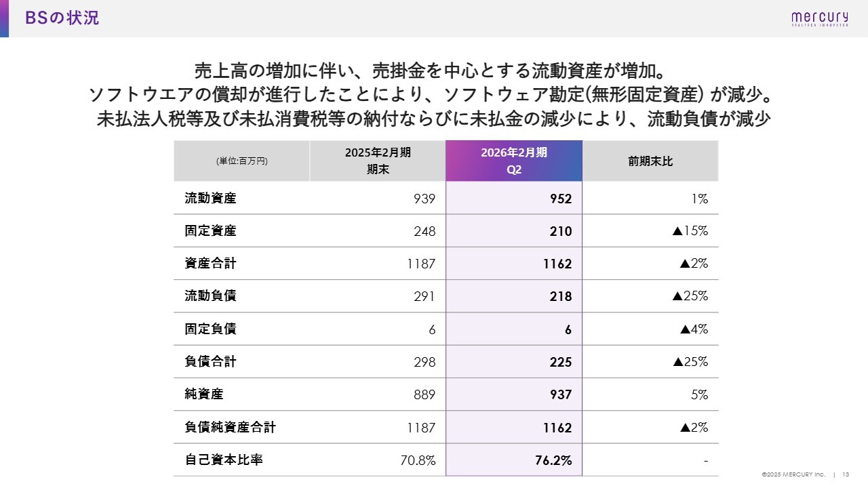Click the "▲15%" change value for fixed assets
The image size is (868, 488).
(690, 231)
